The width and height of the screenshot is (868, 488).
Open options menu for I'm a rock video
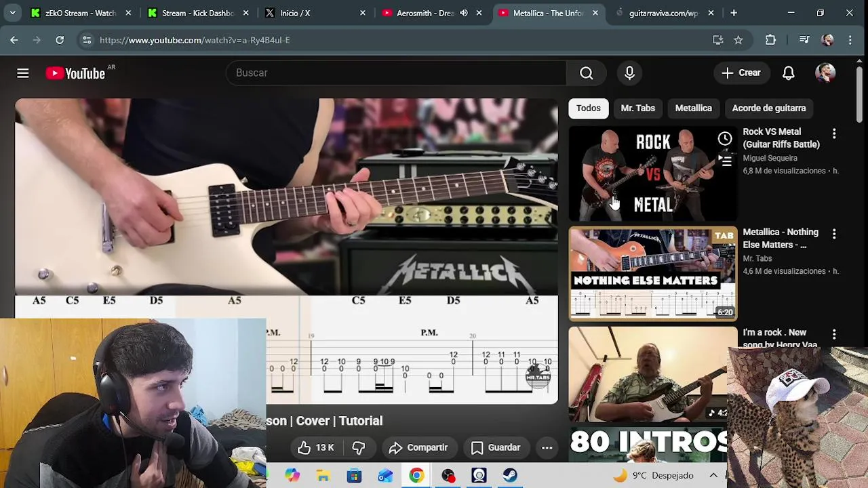834,334
